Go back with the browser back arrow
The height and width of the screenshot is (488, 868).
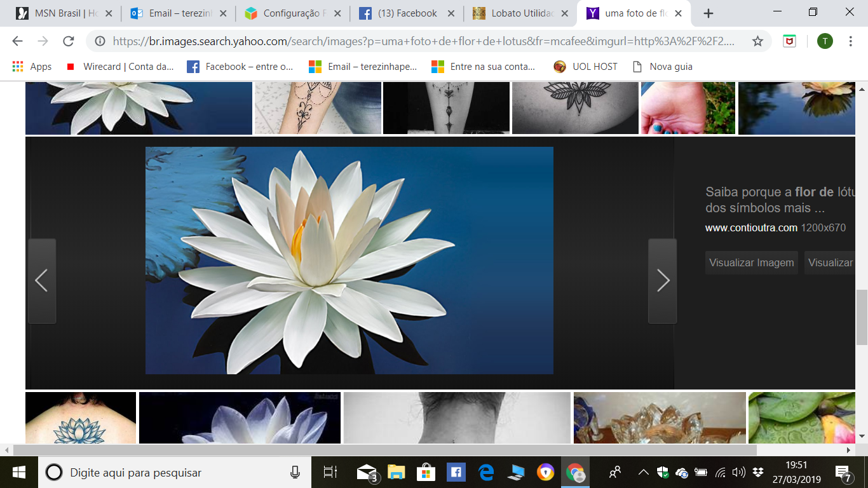[17, 41]
